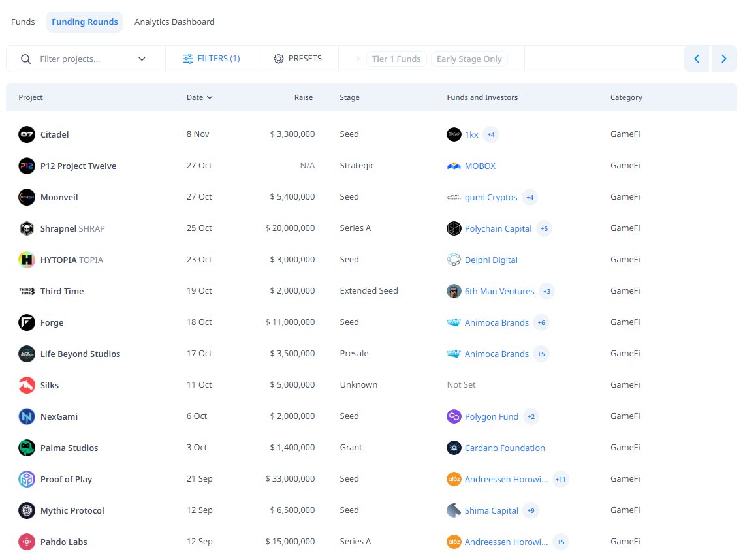
Task: Click the Paima Studios logo
Action: point(27,448)
